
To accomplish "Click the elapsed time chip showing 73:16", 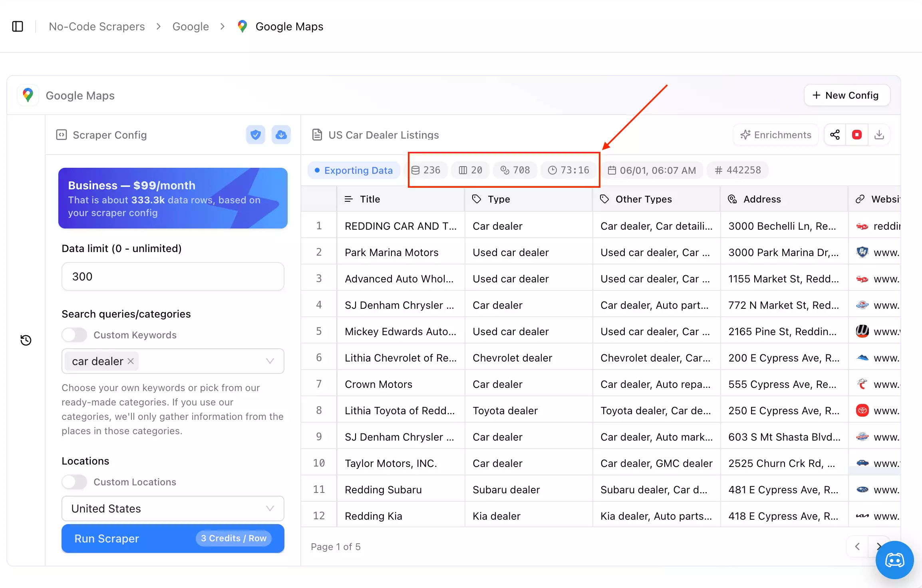I will coord(568,170).
